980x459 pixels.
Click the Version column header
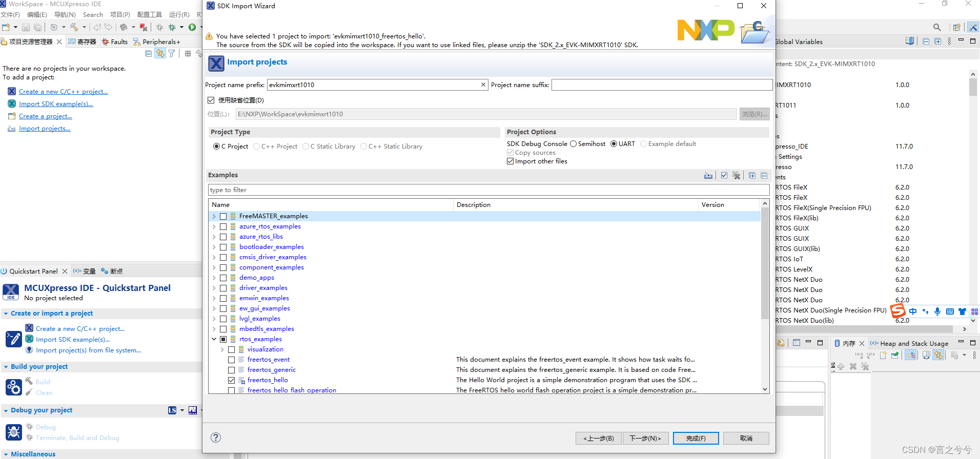click(728, 205)
